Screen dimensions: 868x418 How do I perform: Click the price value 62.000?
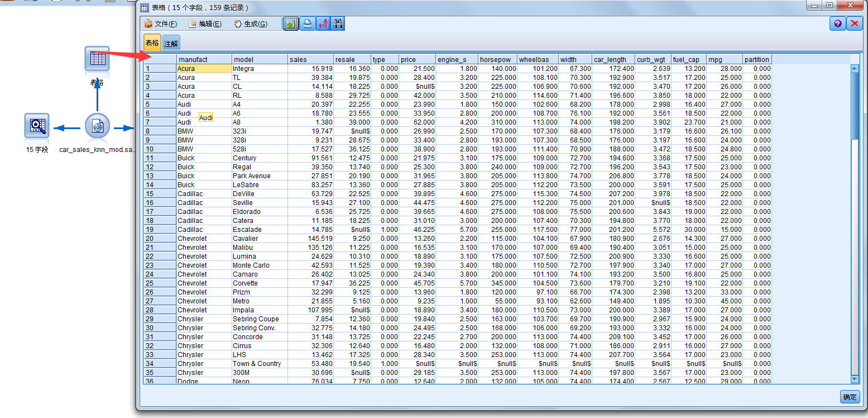(418, 122)
